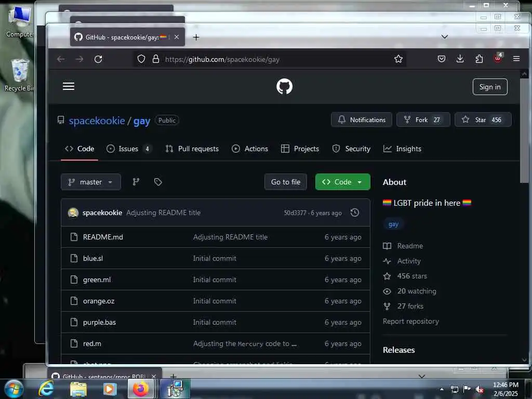Viewport: 532px width, 399px height.
Task: Open the master branch dropdown
Action: pos(91,182)
